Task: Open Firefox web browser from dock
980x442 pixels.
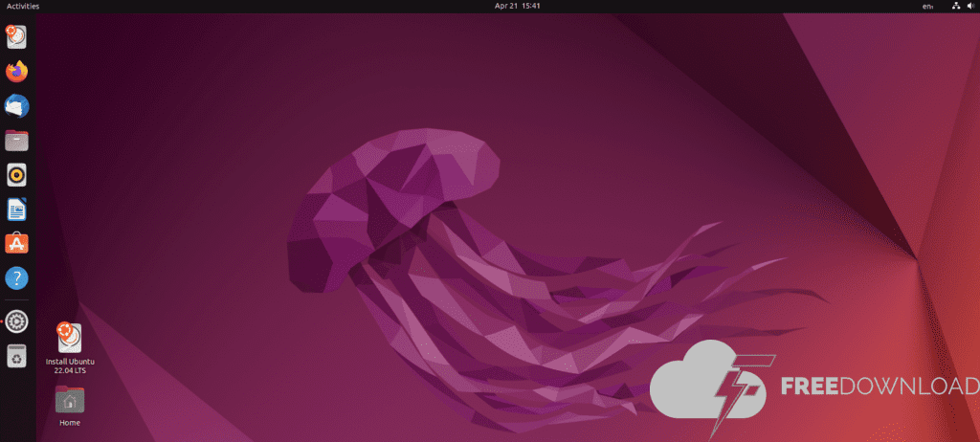Action: [x=16, y=72]
